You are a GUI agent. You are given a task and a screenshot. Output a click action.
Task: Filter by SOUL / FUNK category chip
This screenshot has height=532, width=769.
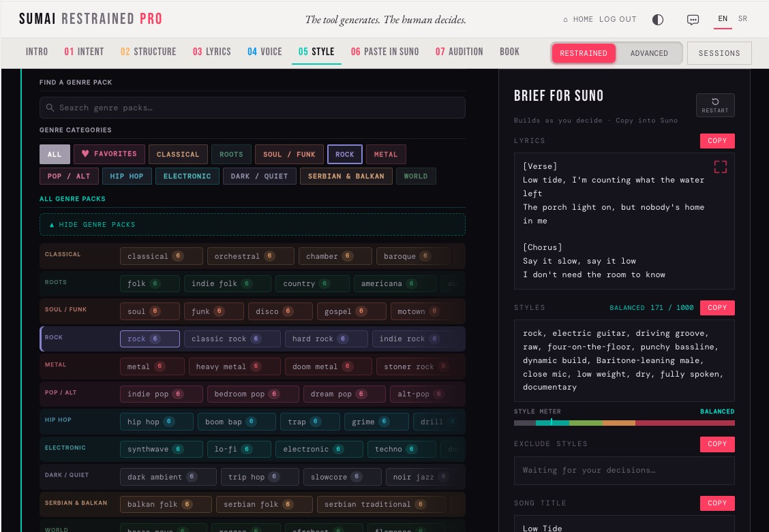click(289, 155)
